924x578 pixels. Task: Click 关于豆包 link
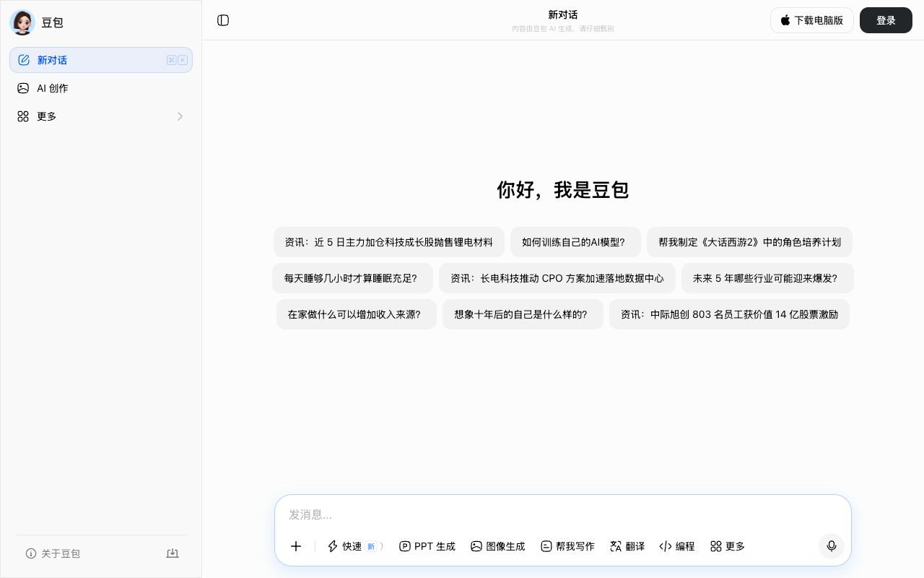point(53,553)
